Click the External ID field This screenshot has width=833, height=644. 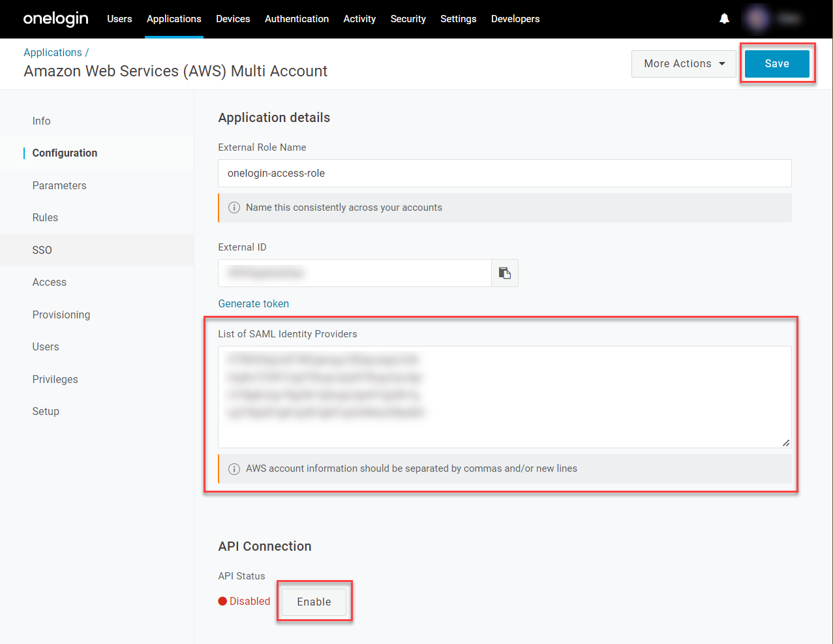click(x=355, y=273)
